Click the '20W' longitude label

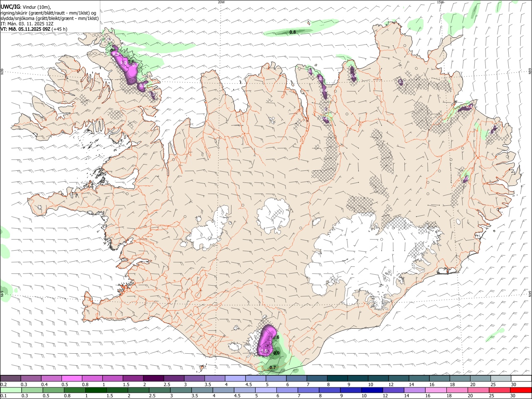point(221,2)
